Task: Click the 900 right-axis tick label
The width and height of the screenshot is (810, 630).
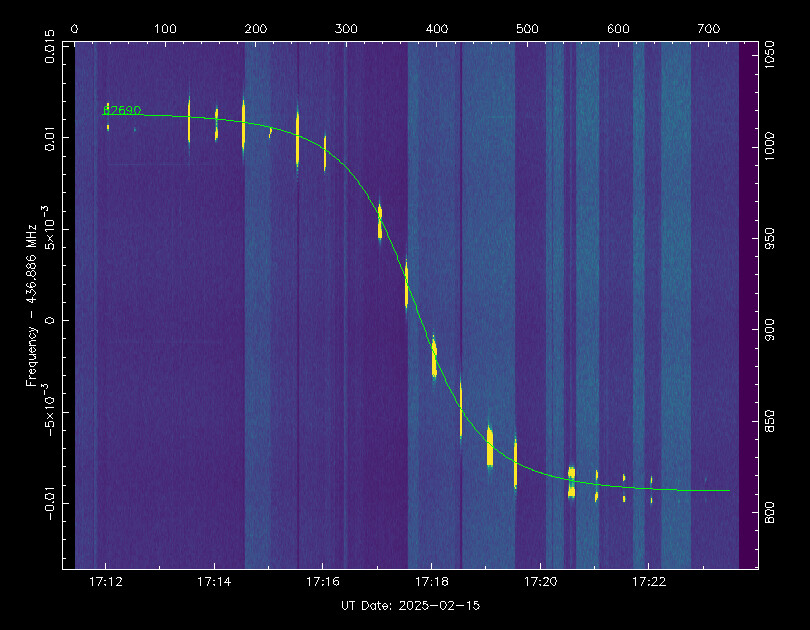Action: click(x=768, y=331)
